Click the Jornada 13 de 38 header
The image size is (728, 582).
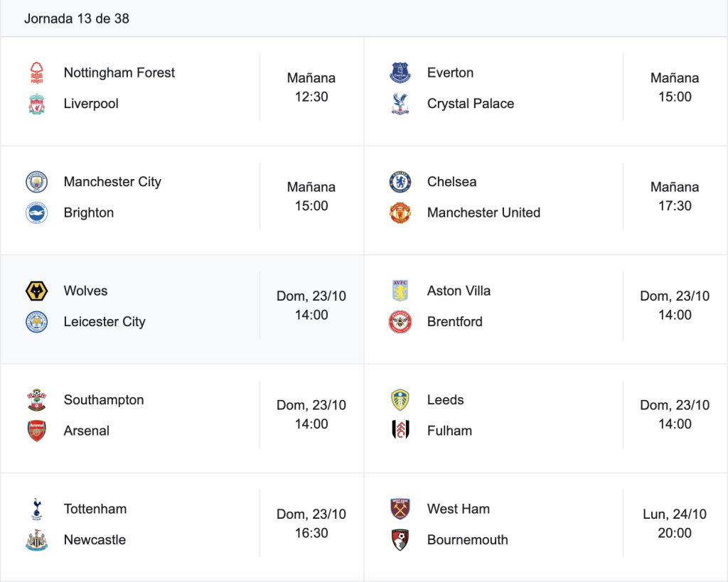point(77,18)
